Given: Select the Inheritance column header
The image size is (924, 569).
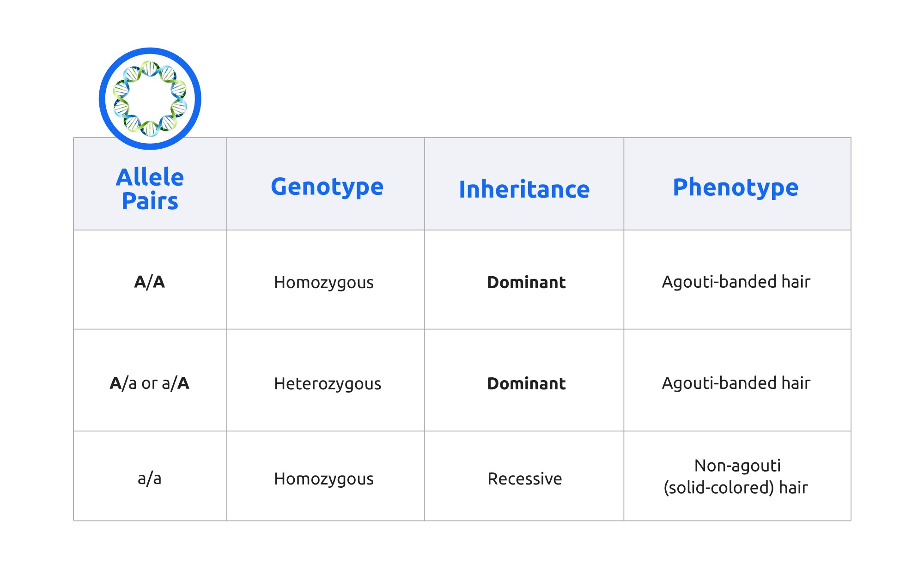Looking at the screenshot, I should tap(524, 189).
